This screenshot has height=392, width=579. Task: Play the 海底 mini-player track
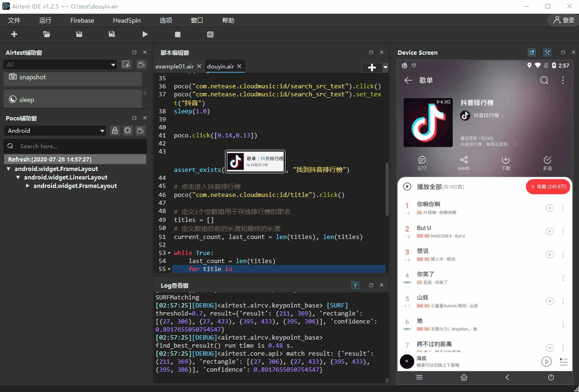coord(546,362)
